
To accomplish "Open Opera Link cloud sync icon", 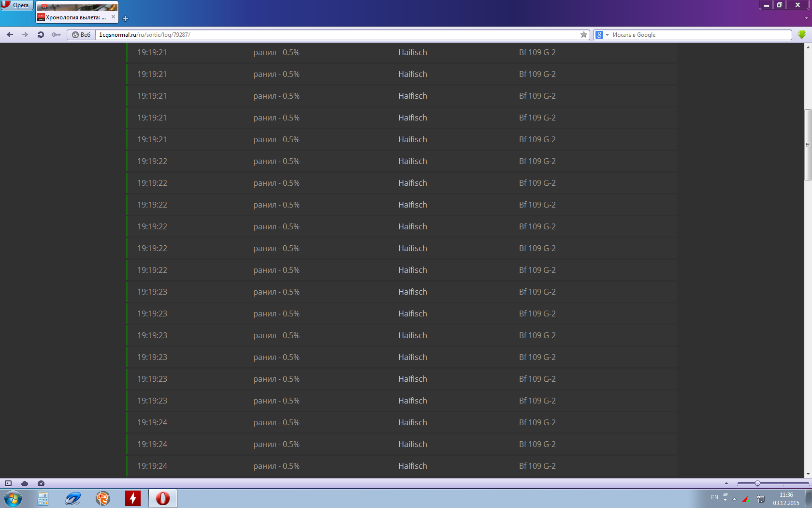I will tap(25, 483).
